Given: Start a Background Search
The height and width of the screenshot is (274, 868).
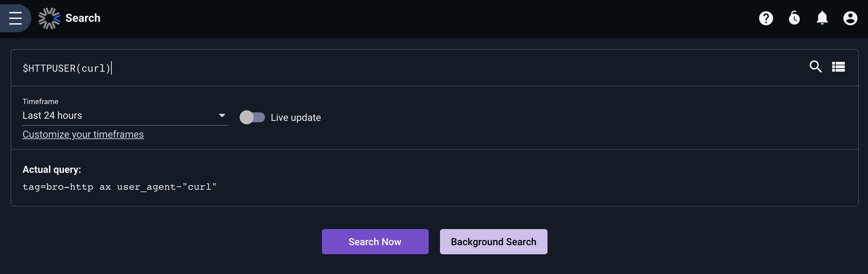Looking at the screenshot, I should [x=494, y=242].
